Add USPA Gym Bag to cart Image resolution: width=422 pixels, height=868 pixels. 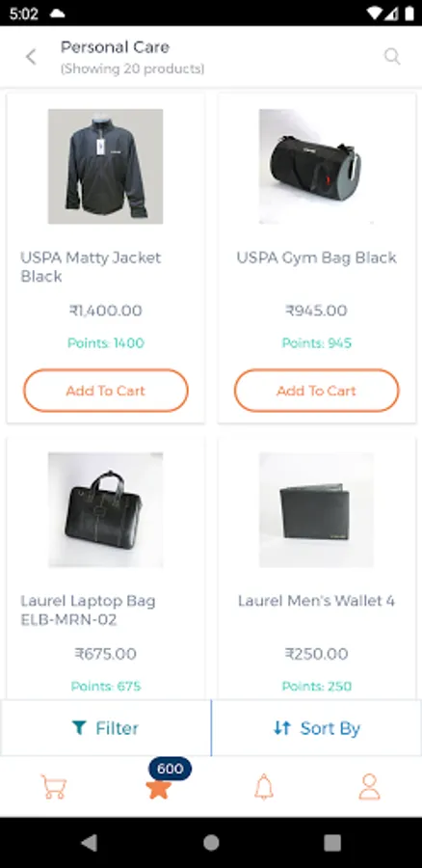(x=316, y=391)
